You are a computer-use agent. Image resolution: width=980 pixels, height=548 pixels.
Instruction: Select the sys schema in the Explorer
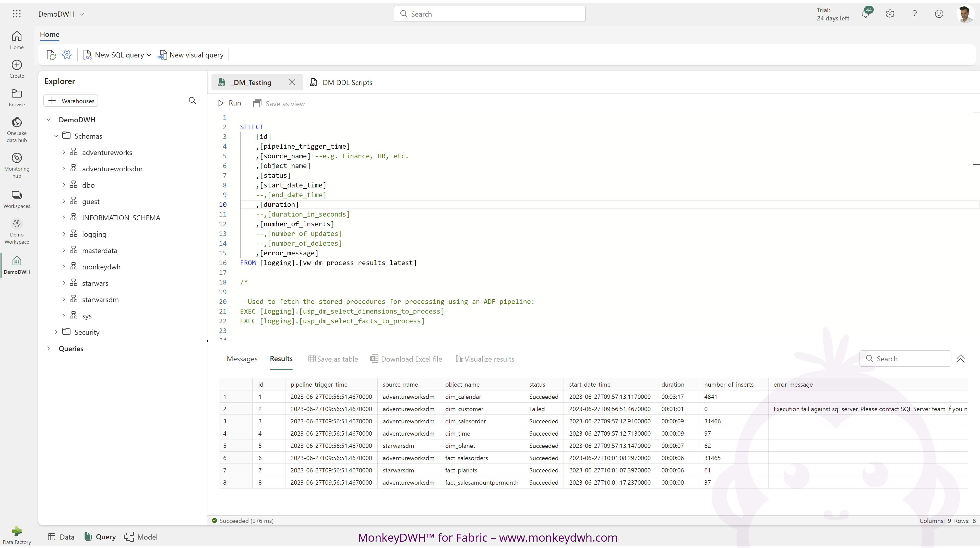point(87,316)
